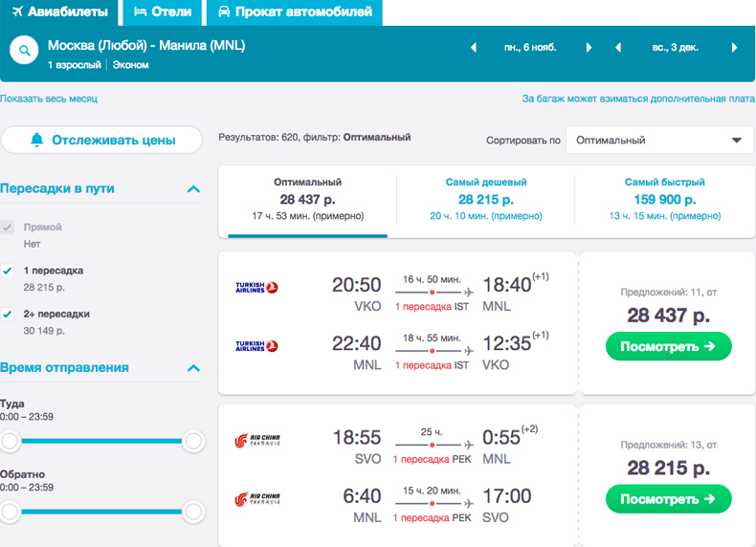Click the Москва - Манила route search field

click(124, 45)
